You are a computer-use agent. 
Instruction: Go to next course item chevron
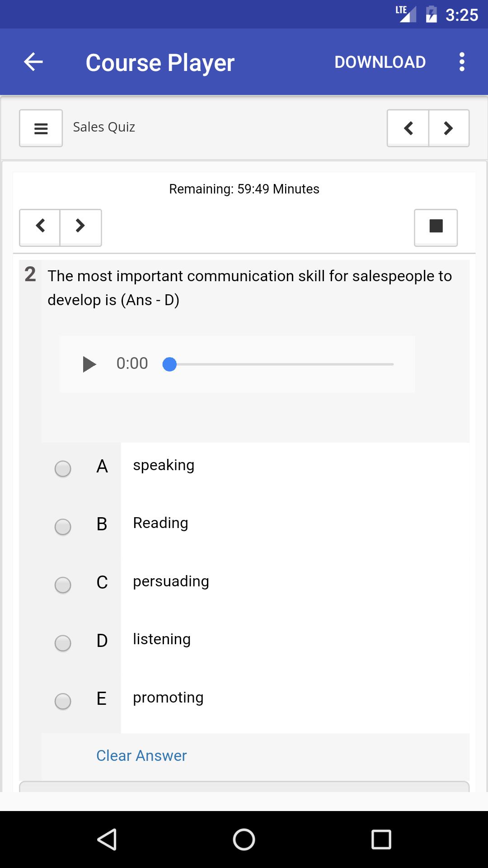449,128
